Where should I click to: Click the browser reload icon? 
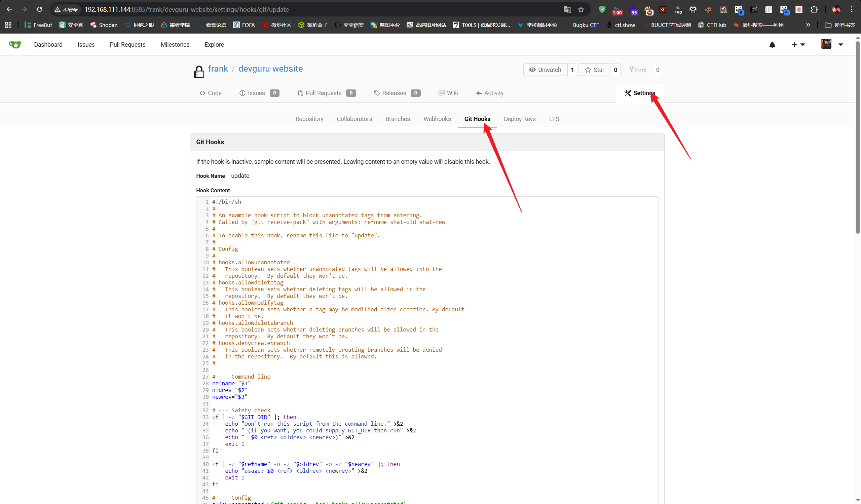point(40,9)
